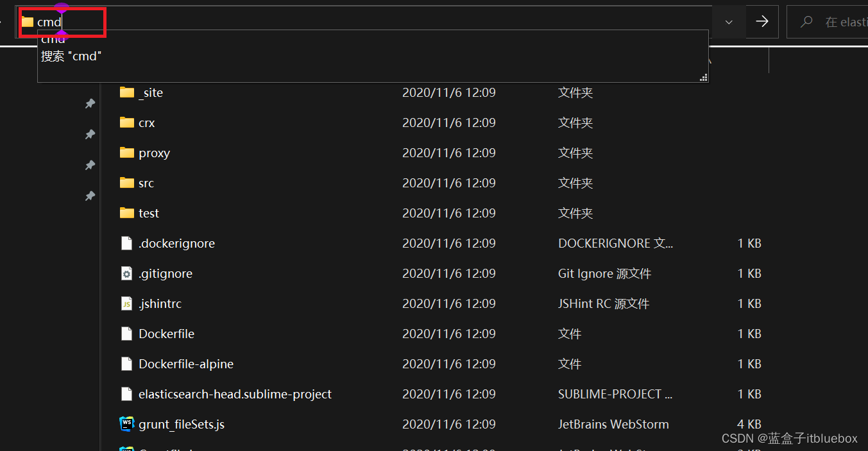Click the WebStorm icon for grunt_fileSets.js

click(126, 424)
